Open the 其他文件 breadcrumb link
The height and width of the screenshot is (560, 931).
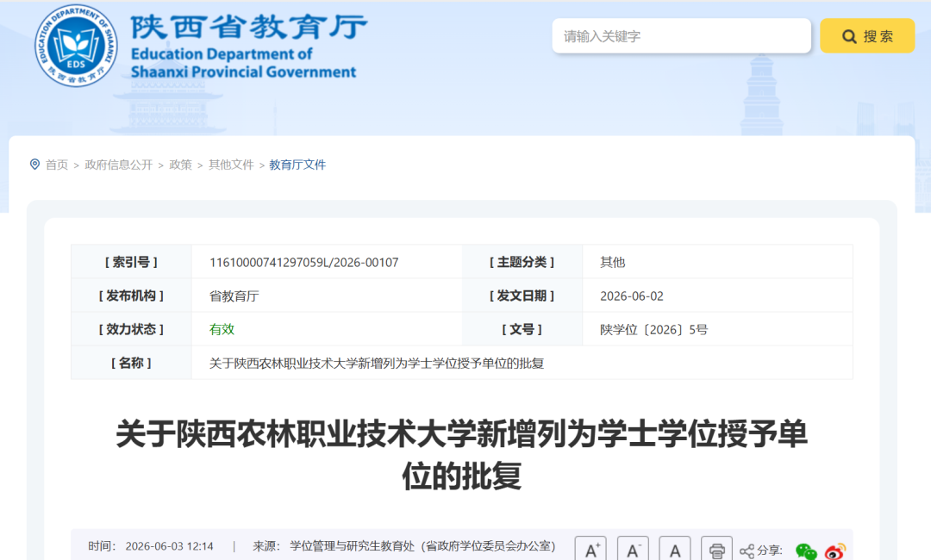[231, 165]
